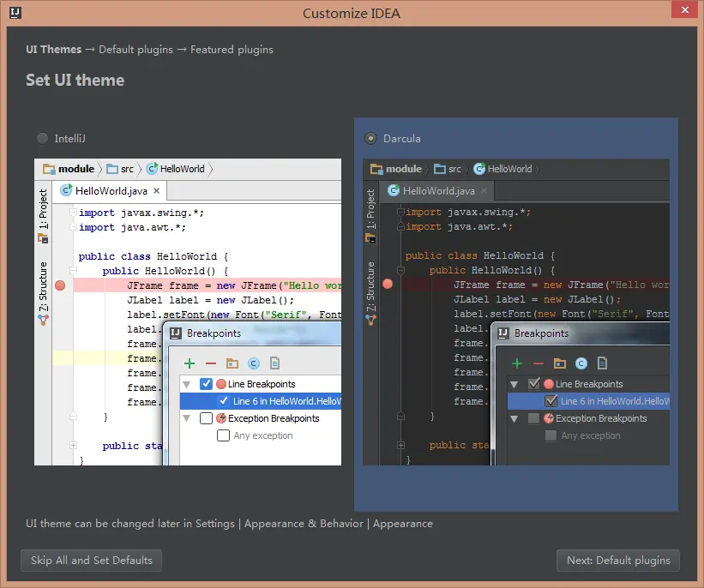Collapse Exception Breakpoints tree node in Darcula preview
The image size is (704, 588).
[x=514, y=418]
